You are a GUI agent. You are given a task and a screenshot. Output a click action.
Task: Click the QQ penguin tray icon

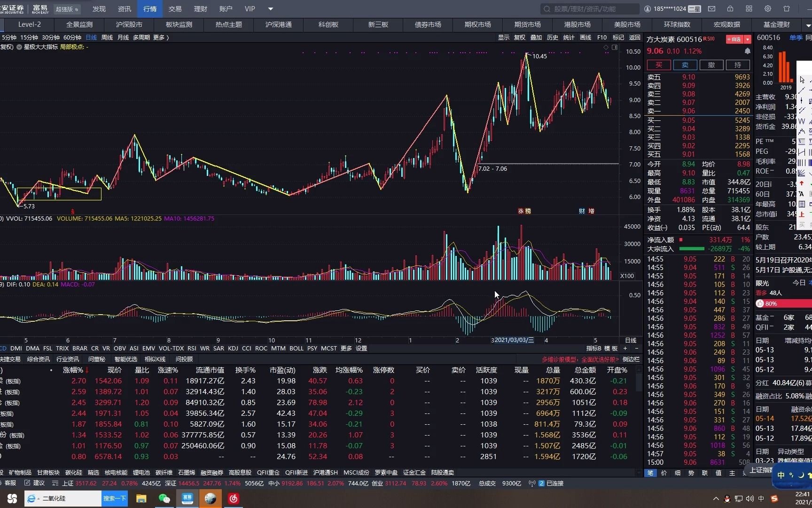[727, 499]
